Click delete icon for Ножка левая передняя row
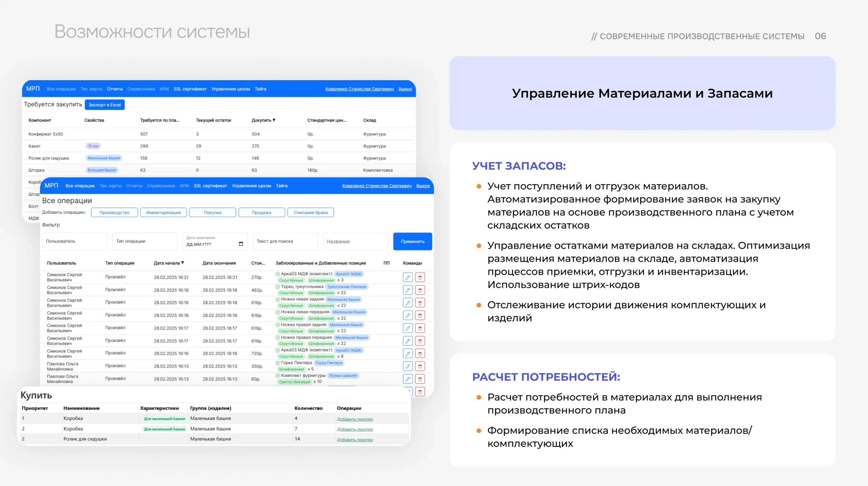The width and height of the screenshot is (868, 486). [x=420, y=315]
